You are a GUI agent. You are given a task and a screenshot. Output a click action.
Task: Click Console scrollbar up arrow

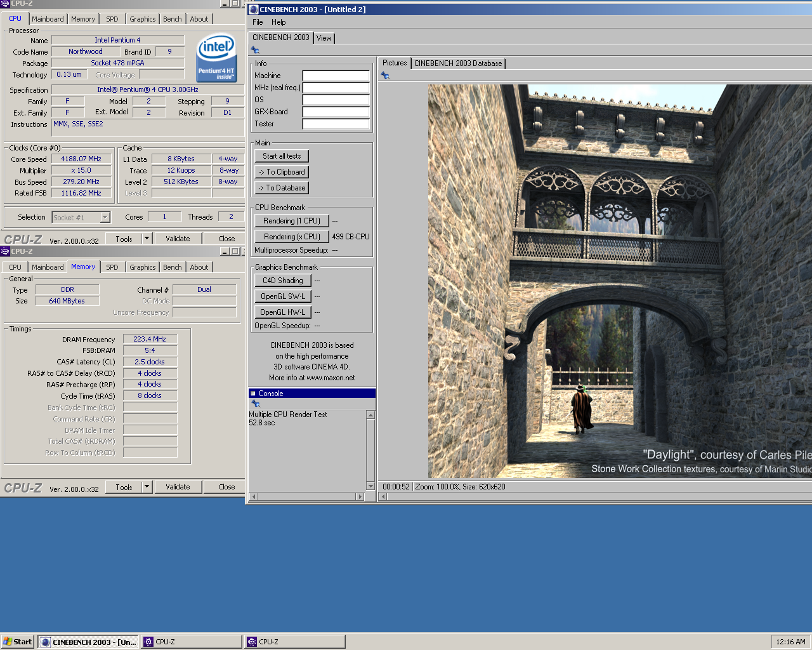(x=371, y=415)
